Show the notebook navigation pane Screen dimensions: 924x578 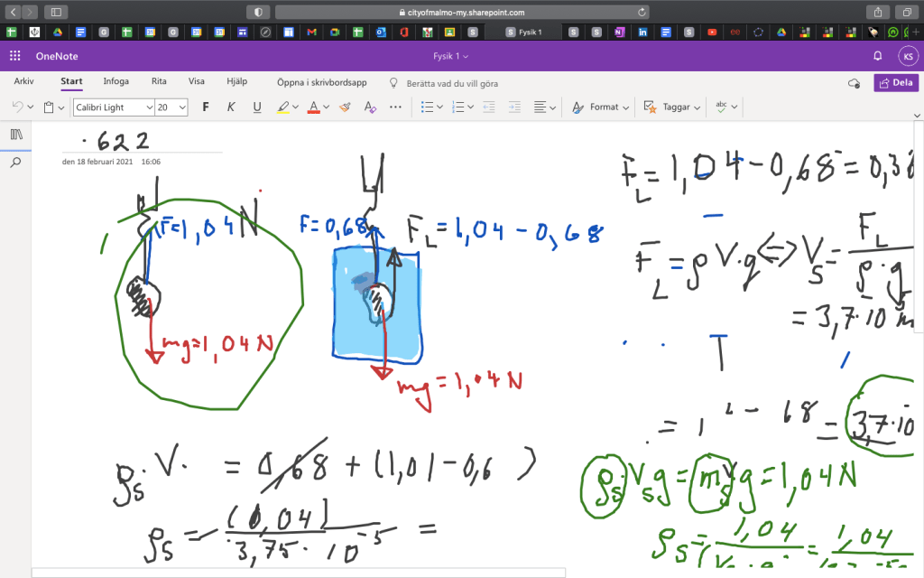pos(15,135)
